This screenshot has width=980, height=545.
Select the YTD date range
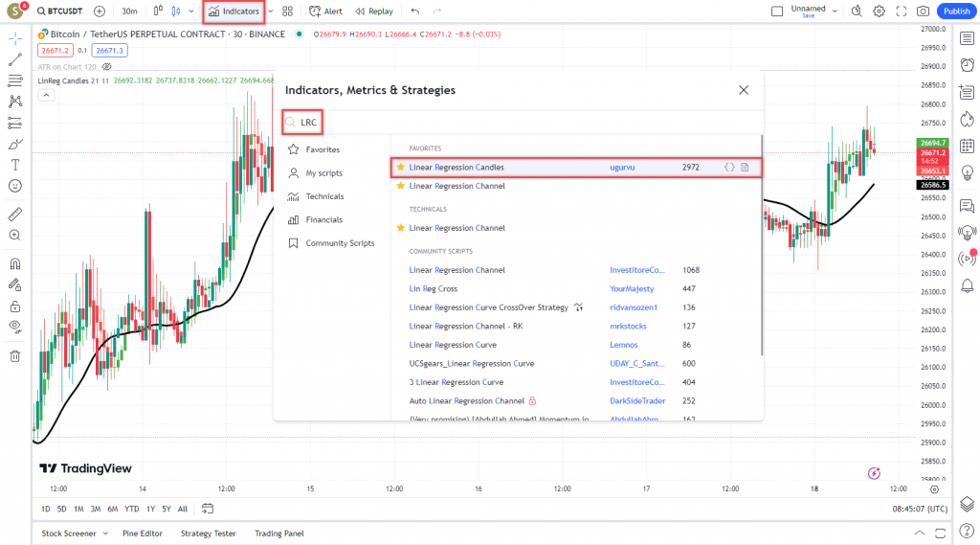(131, 509)
